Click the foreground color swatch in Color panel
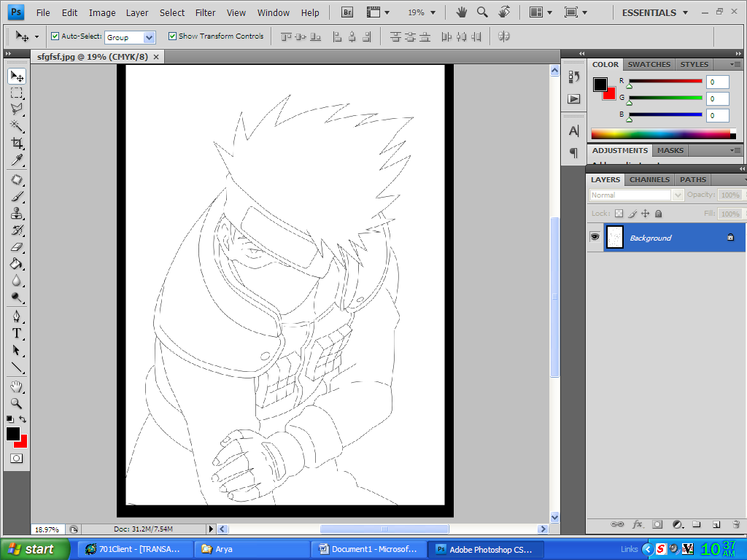 tap(600, 85)
